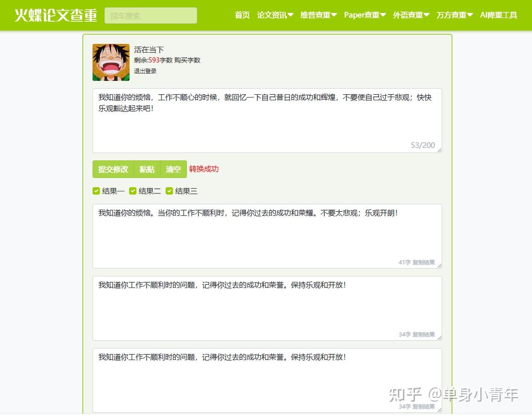Click the 黏贴 paste button
The width and height of the screenshot is (532, 416).
click(147, 169)
